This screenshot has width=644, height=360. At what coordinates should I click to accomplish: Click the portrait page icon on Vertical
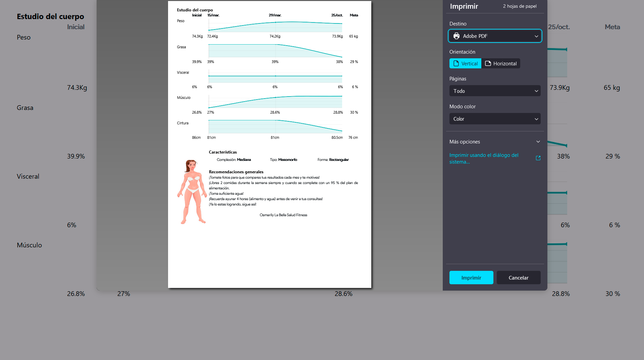pos(456,63)
